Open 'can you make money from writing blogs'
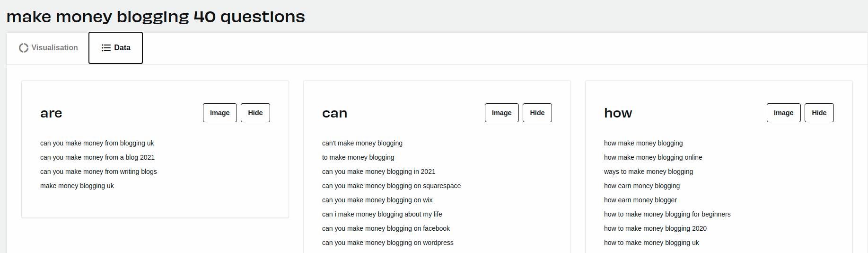868x253 pixels. [x=98, y=172]
